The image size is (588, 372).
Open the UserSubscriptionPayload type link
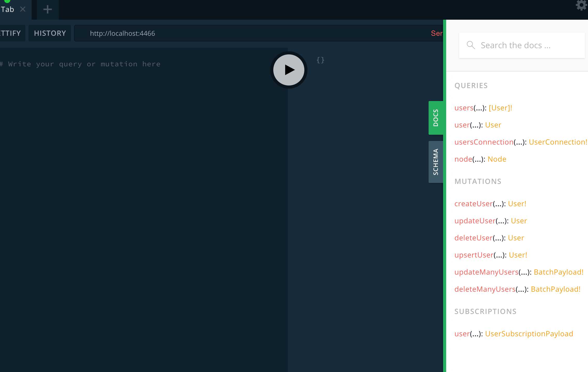pos(529,334)
